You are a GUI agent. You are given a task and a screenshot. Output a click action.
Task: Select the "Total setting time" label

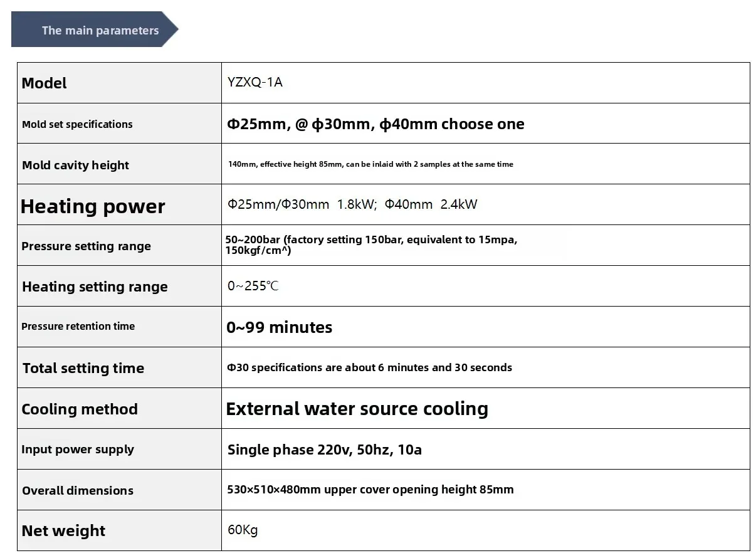point(83,368)
